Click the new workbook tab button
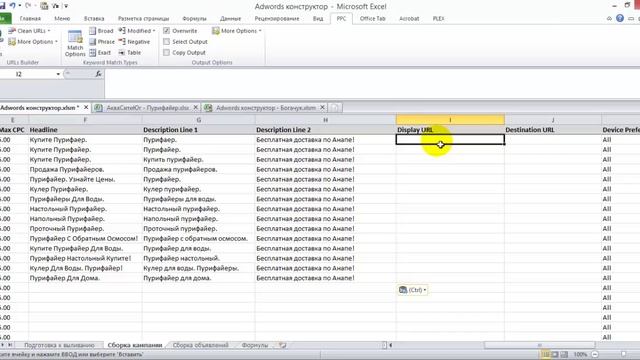This screenshot has height=360, width=640. (335, 107)
